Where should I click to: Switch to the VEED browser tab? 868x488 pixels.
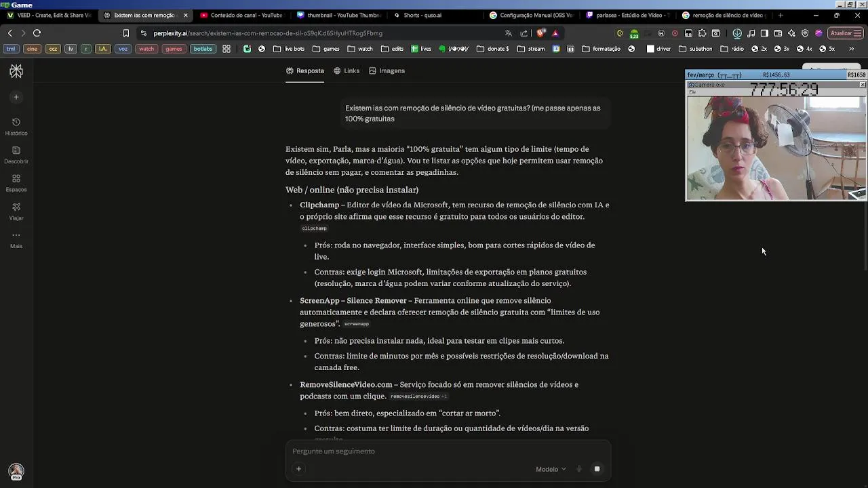(x=49, y=15)
